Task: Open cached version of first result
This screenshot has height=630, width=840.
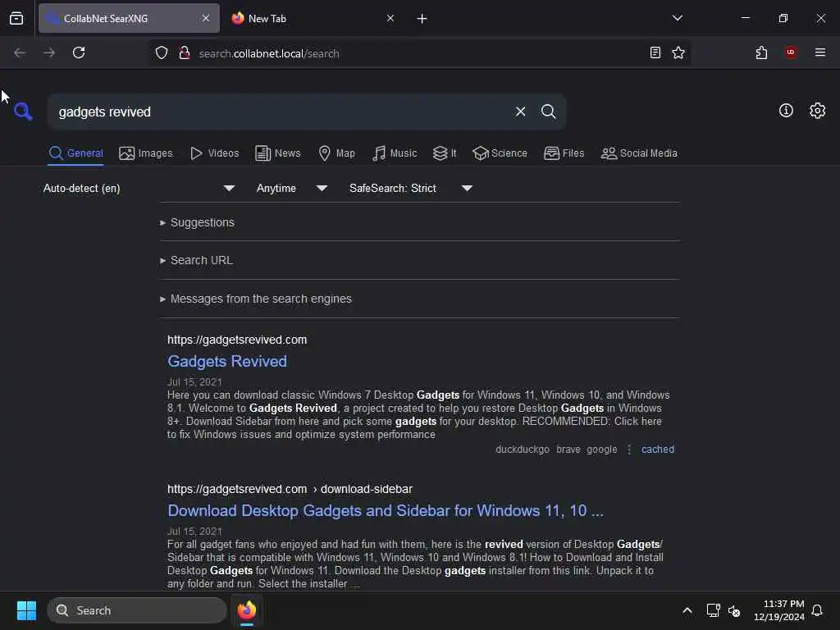Action: (x=658, y=450)
